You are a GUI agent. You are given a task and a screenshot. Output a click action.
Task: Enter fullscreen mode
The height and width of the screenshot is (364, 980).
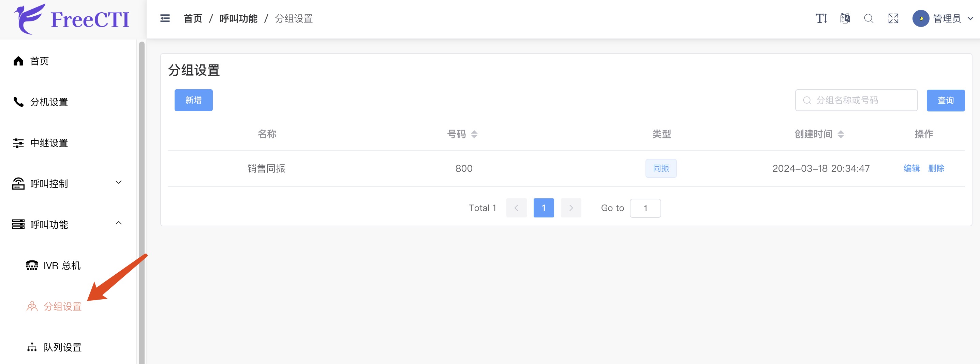pos(893,18)
